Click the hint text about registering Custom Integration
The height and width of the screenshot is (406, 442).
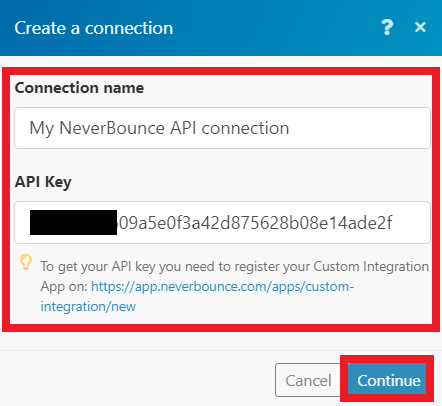[235, 267]
